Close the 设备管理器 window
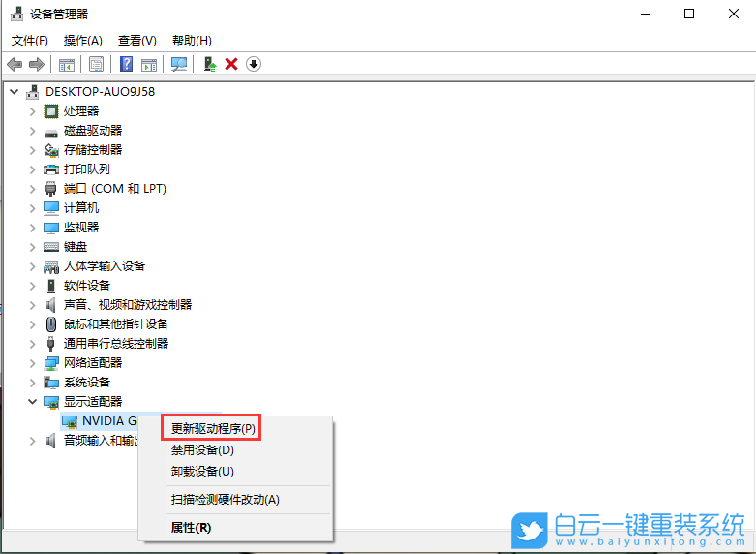The height and width of the screenshot is (554, 756). 734,14
